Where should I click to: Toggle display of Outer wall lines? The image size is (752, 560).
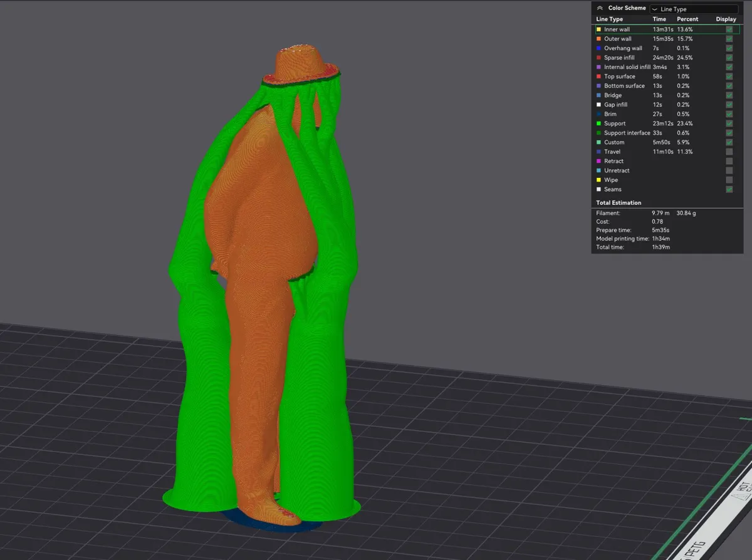[x=729, y=39]
